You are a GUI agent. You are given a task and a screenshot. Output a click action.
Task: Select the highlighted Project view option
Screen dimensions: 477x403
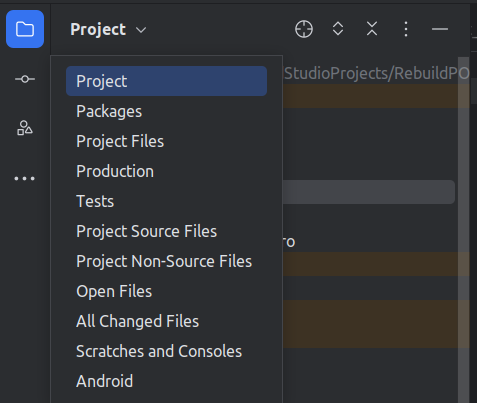pyautogui.click(x=166, y=81)
